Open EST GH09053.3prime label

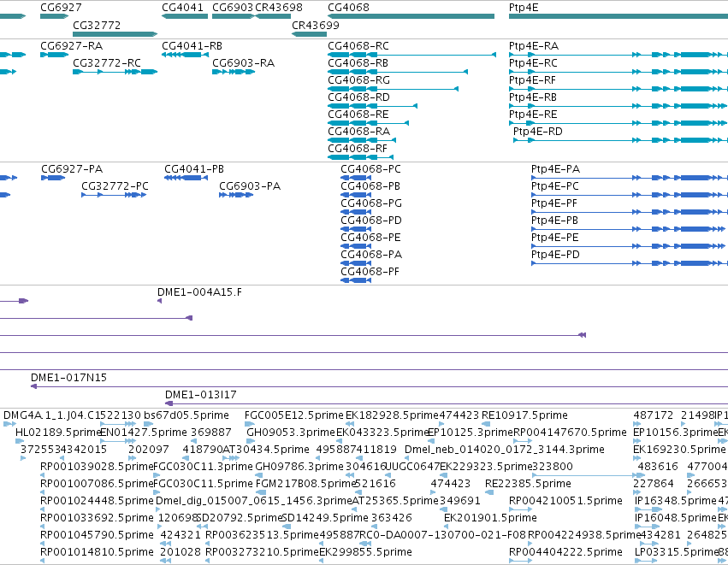click(291, 433)
